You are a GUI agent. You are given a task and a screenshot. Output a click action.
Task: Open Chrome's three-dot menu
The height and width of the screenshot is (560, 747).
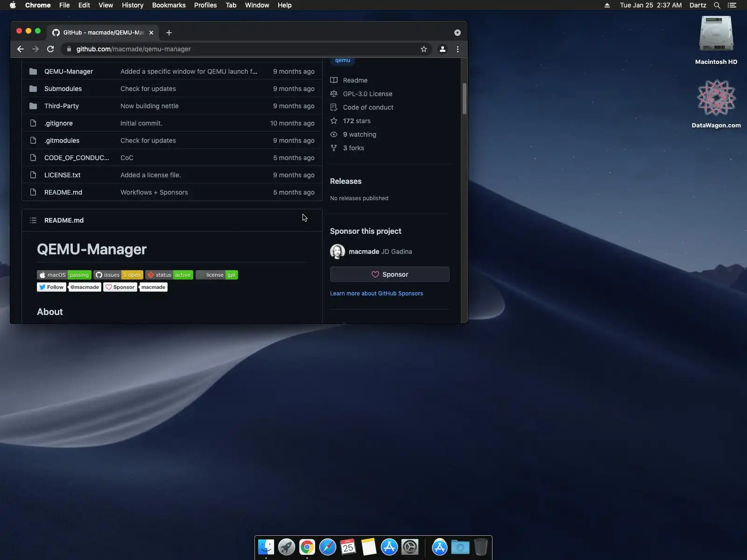point(458,49)
